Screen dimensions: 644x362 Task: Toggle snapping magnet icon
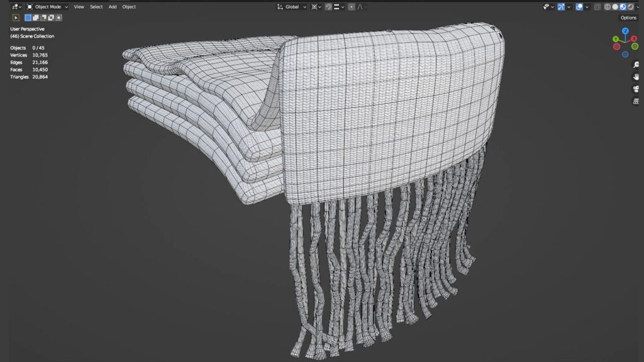[x=328, y=7]
